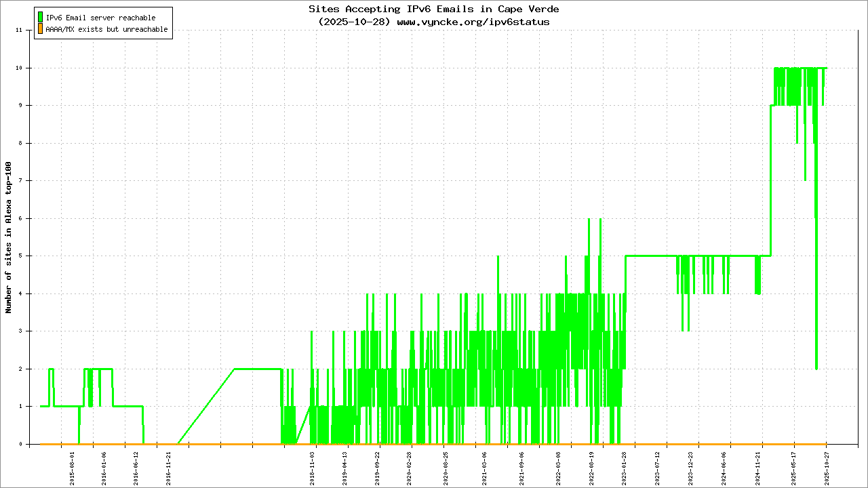Pick the 2025-10-27 final date label

(x=827, y=468)
